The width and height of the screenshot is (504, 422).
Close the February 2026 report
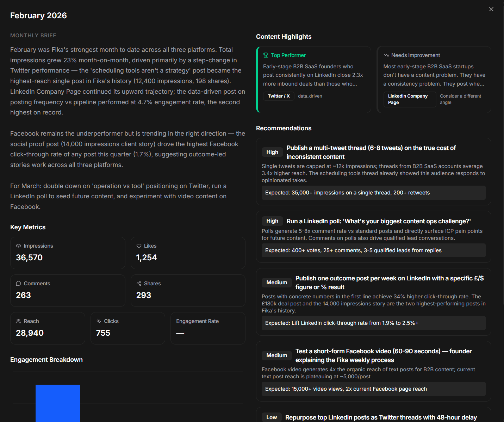(x=491, y=9)
